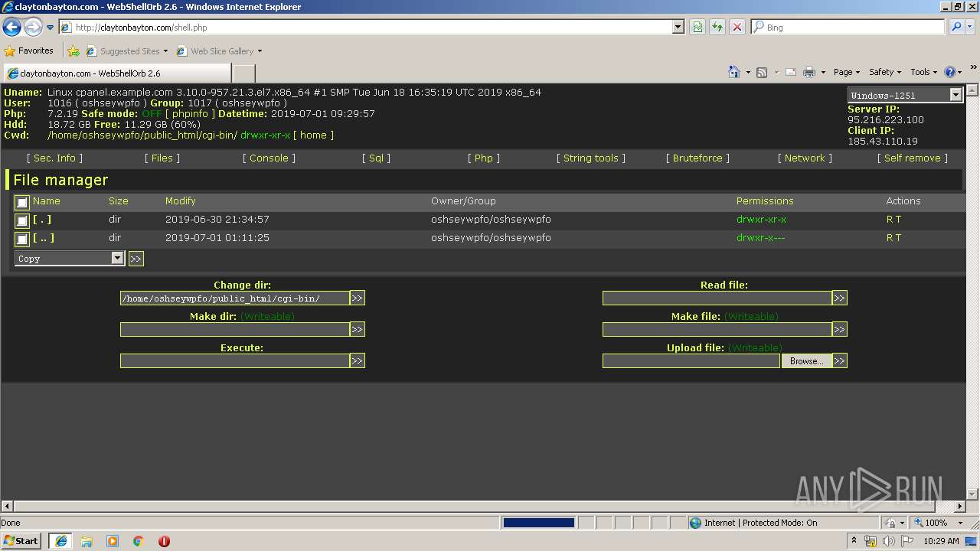Click the browser Back arrow button
Viewport: 980px width, 551px height.
pyautogui.click(x=11, y=28)
